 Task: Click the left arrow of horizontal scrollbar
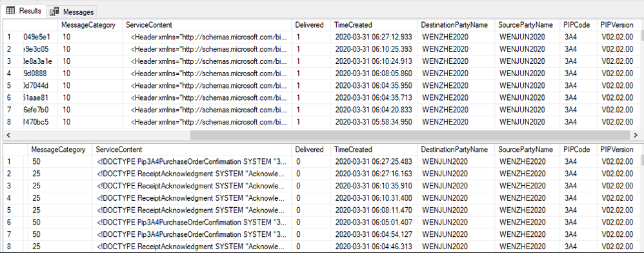click(8, 135)
